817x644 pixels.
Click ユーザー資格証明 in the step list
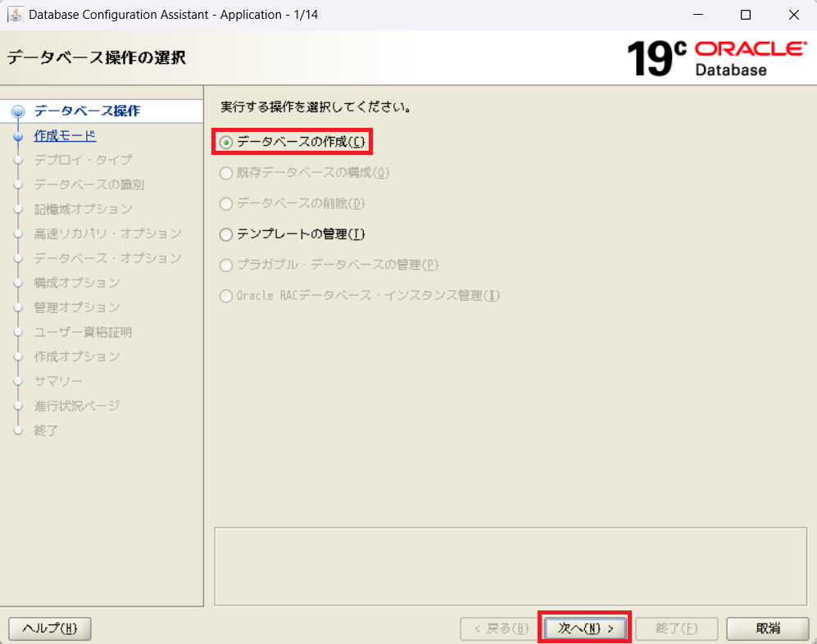point(83,332)
